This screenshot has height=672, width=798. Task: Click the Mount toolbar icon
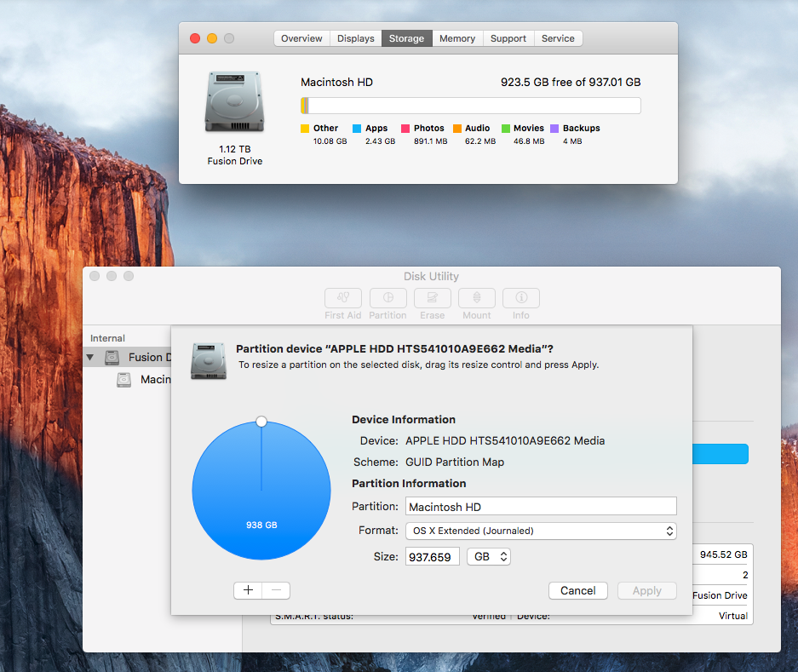tap(477, 298)
